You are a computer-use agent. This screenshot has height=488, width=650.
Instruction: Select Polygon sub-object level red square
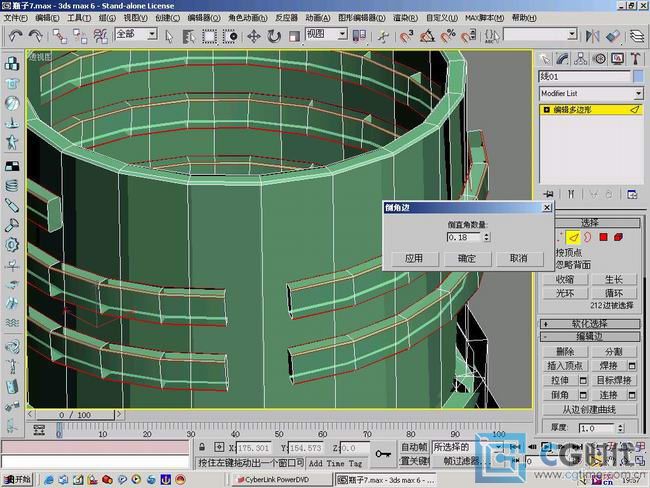point(603,237)
